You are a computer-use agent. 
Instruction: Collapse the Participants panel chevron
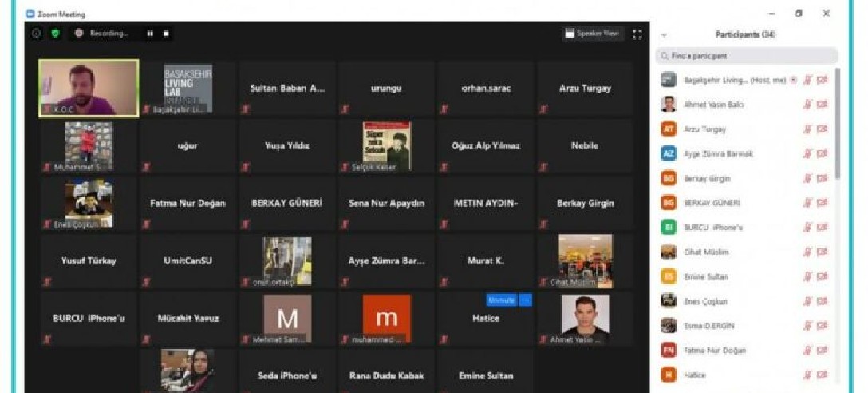[665, 35]
